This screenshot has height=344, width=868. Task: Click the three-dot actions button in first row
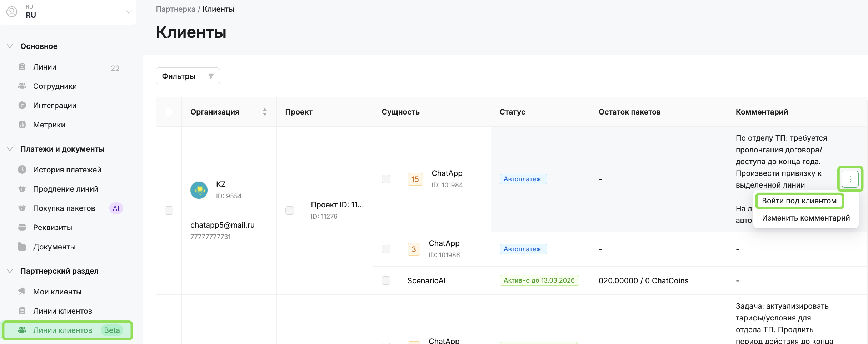[x=850, y=179]
